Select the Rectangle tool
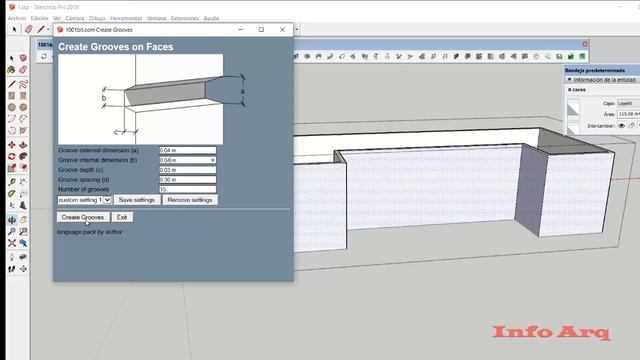This screenshot has height=360, width=640. tap(11, 96)
